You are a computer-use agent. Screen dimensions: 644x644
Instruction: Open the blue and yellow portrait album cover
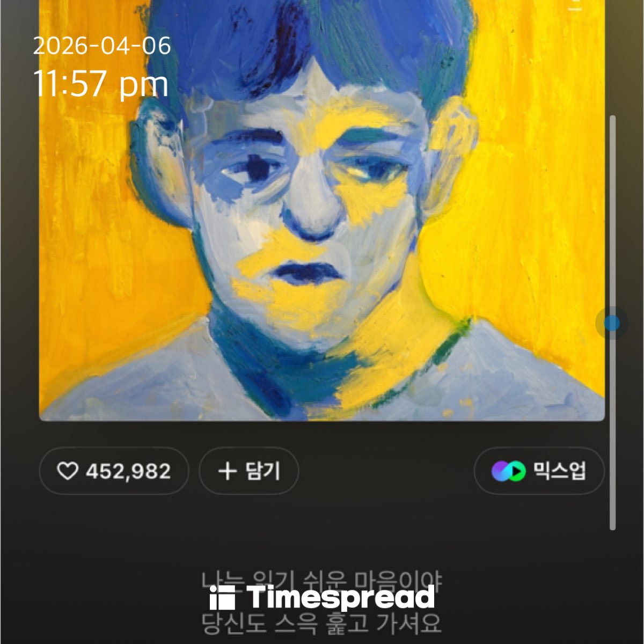[322, 209]
